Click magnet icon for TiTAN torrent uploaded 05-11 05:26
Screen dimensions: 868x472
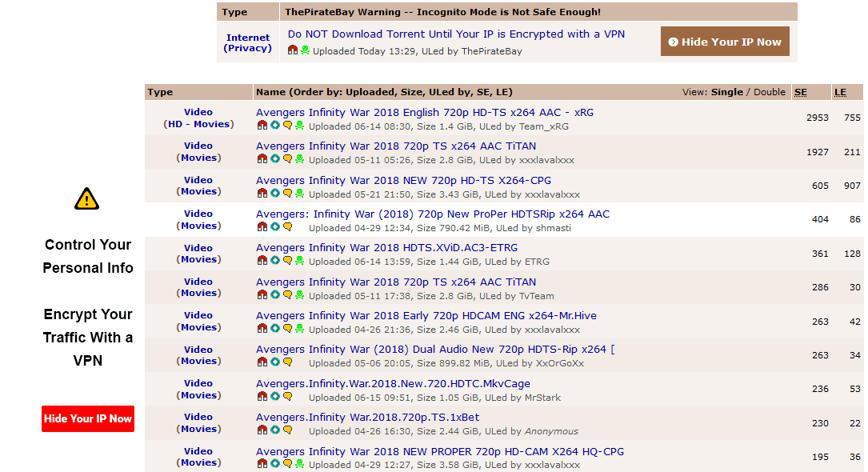(x=262, y=159)
